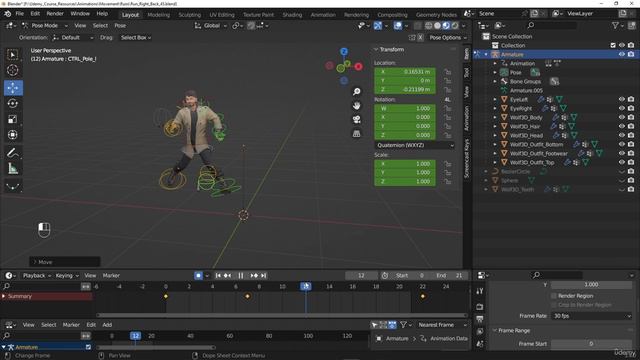Open the Keying popover in timeline

click(67, 276)
